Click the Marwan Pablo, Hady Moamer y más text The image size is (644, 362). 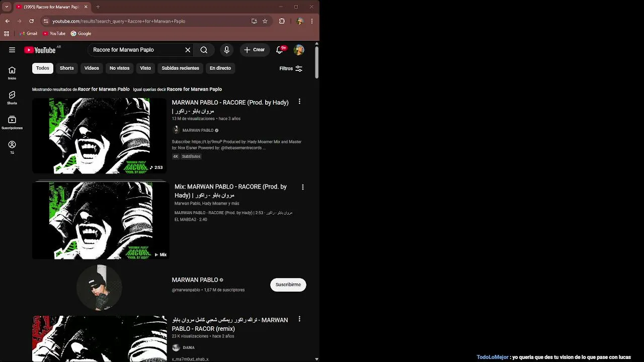pos(207,204)
